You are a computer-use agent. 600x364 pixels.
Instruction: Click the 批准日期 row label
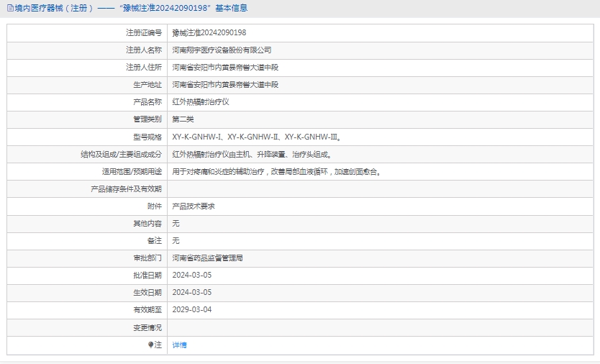[x=147, y=275]
